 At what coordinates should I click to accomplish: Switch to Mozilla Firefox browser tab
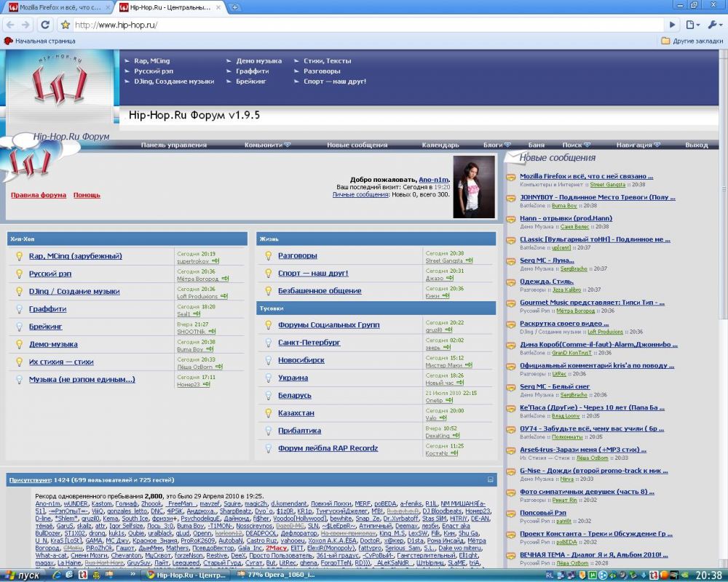pyautogui.click(x=60, y=7)
